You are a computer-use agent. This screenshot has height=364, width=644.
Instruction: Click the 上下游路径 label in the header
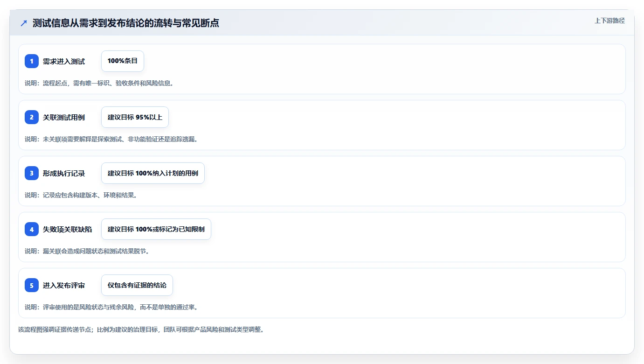pyautogui.click(x=609, y=21)
